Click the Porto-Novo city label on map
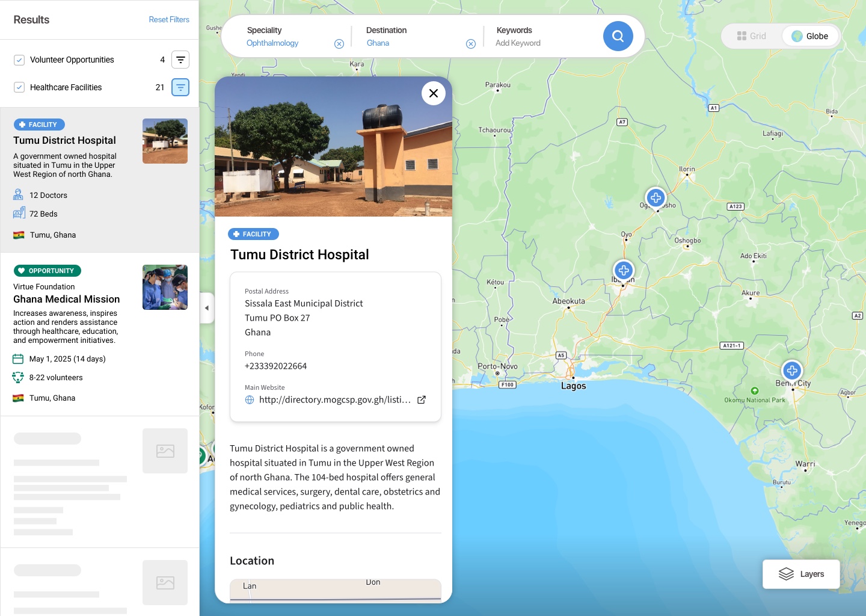Viewport: 866px width, 616px height. point(497,366)
